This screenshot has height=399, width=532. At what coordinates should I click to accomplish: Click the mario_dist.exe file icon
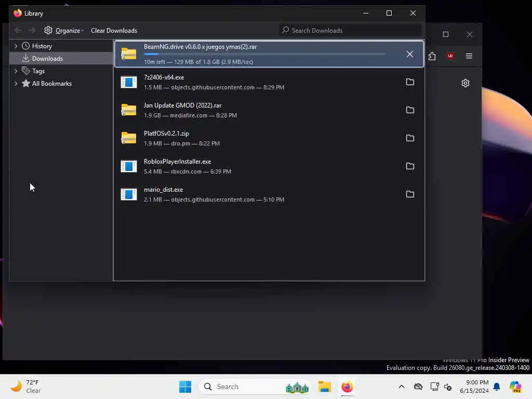pyautogui.click(x=129, y=194)
